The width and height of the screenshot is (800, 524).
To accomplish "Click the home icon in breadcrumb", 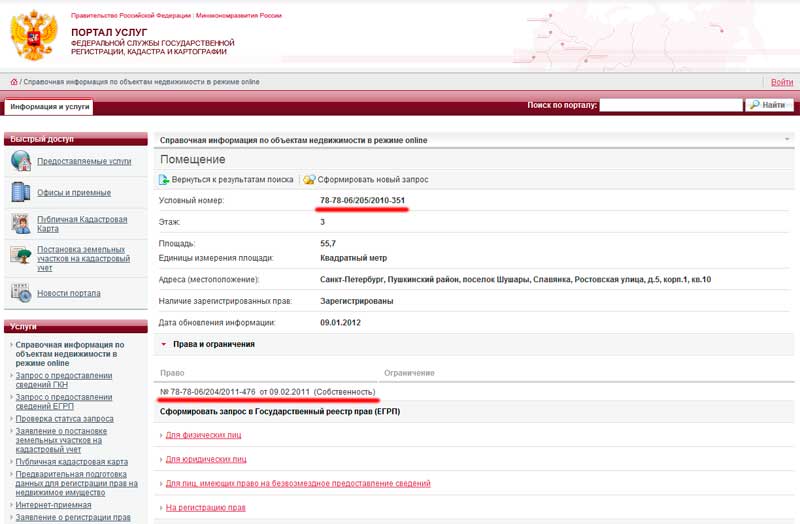I will coord(13,82).
